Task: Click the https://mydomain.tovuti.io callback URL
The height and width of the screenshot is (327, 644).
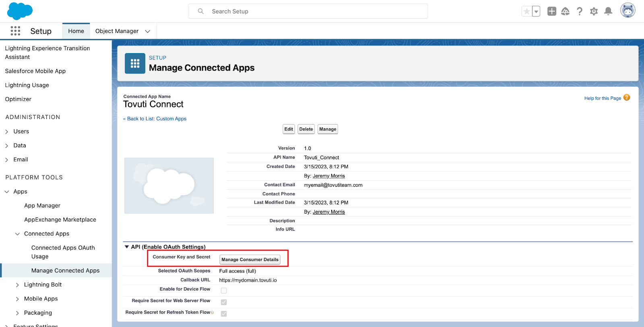Action: pyautogui.click(x=248, y=280)
